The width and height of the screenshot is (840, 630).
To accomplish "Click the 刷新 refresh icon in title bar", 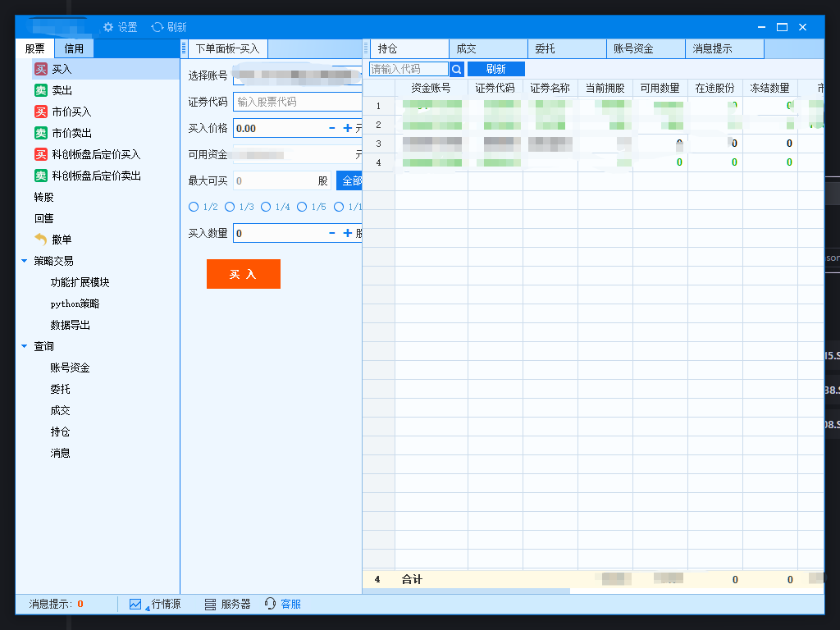I will point(157,27).
